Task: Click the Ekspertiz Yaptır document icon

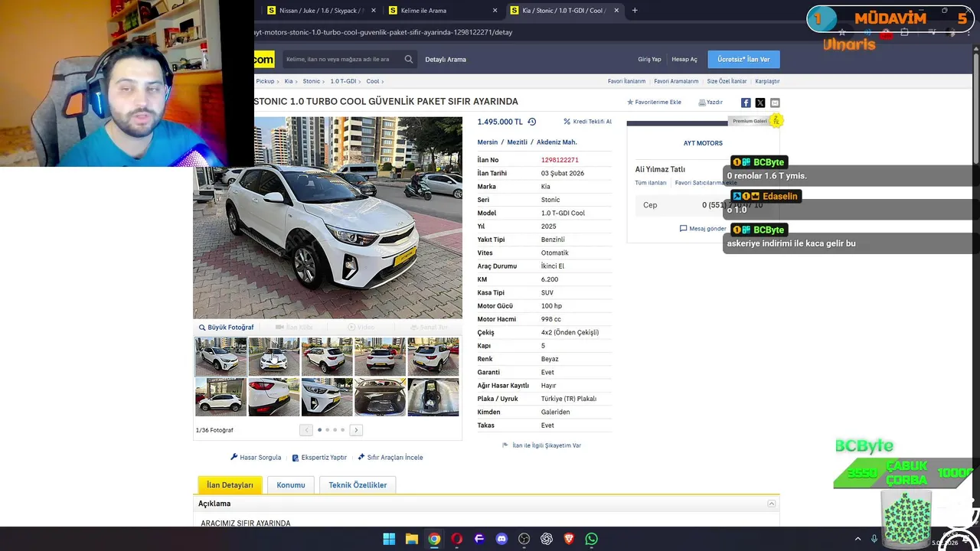Action: tap(296, 458)
